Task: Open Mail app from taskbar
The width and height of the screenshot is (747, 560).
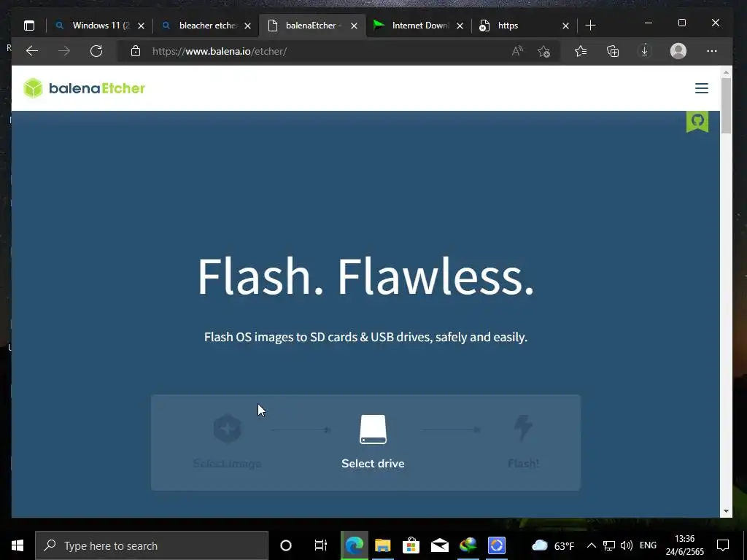Action: [440, 545]
